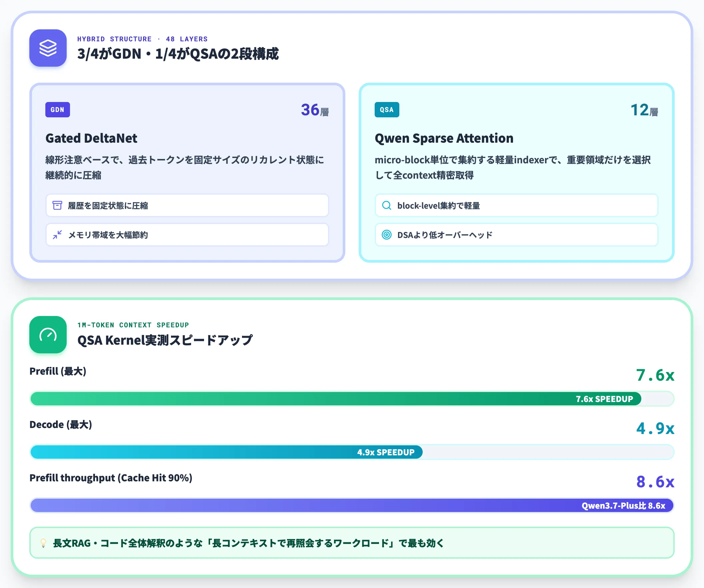This screenshot has height=588, width=704.
Task: Select the block-level集約で軽量 feature row
Action: coord(516,205)
